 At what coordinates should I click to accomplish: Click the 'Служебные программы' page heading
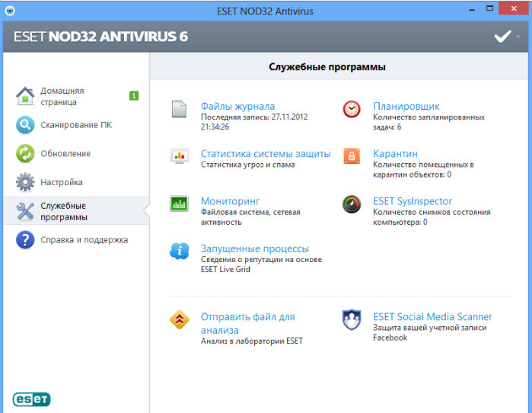click(327, 67)
